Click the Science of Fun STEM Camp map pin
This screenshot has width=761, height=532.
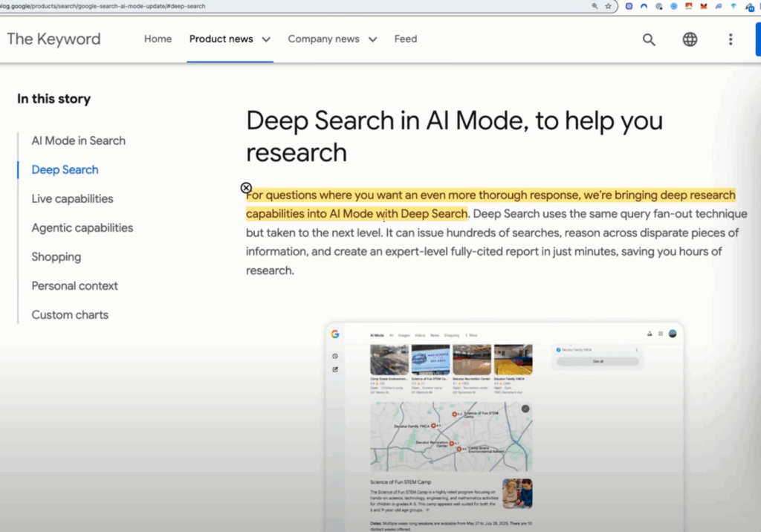tap(454, 414)
